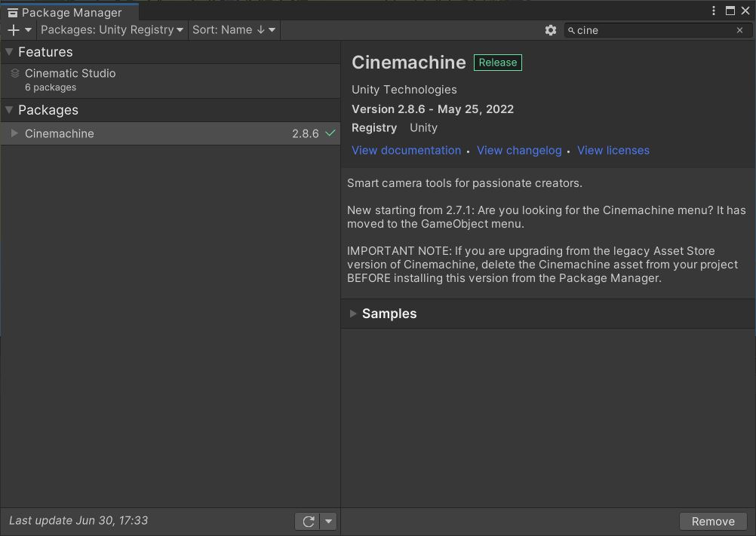
Task: Click the Cinemachine title heading
Action: tap(409, 63)
